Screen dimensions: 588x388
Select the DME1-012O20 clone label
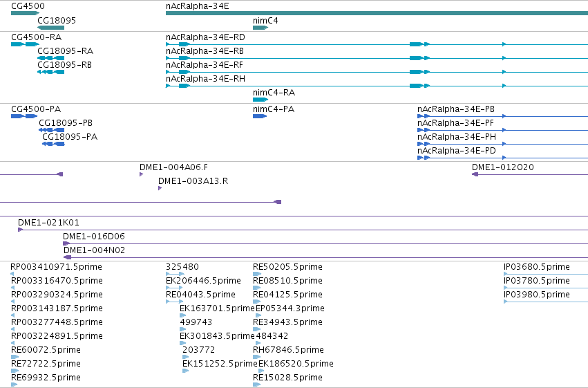pyautogui.click(x=502, y=167)
